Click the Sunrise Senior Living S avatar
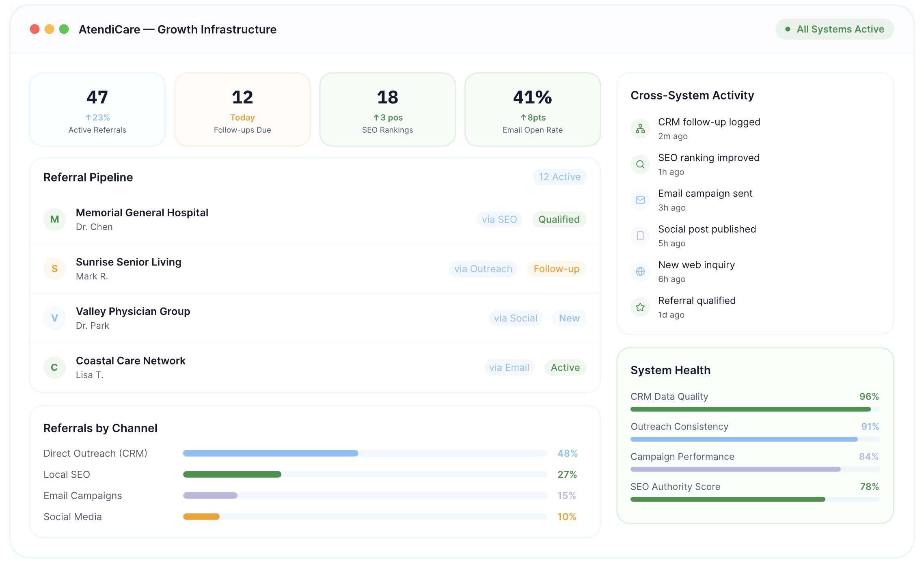Screen dimensions: 924x565 tap(55, 269)
